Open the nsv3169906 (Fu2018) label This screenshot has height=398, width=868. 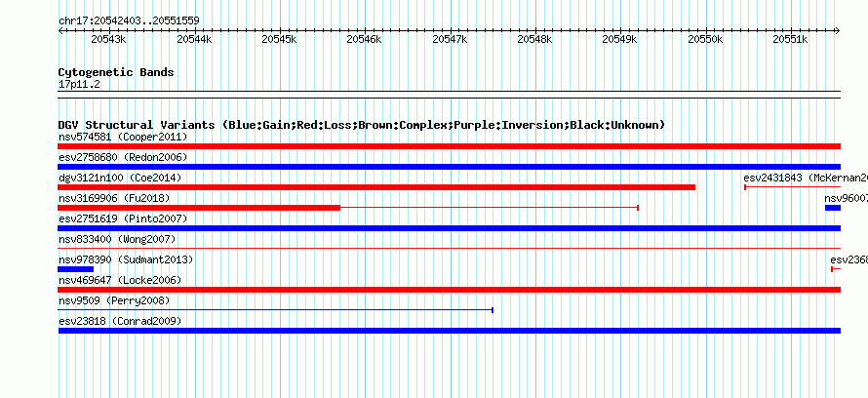point(114,198)
